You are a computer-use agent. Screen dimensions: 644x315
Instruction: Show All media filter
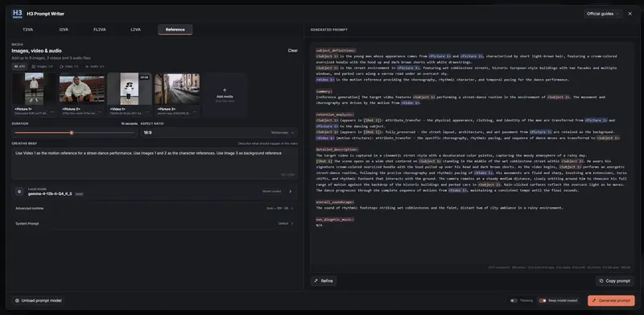point(19,66)
